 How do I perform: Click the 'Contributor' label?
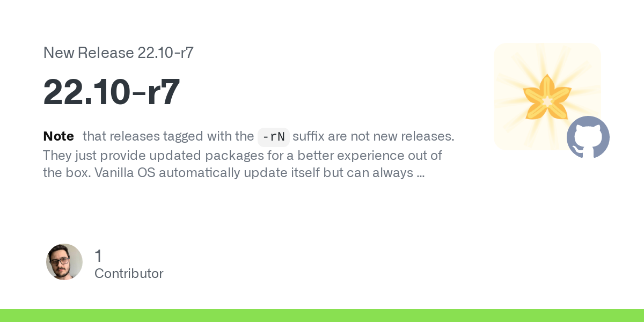tap(129, 274)
